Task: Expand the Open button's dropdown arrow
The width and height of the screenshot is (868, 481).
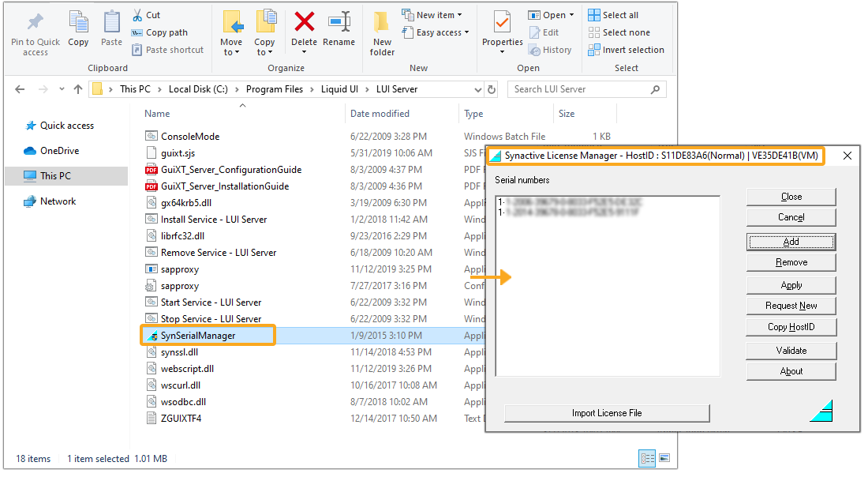Action: point(572,15)
